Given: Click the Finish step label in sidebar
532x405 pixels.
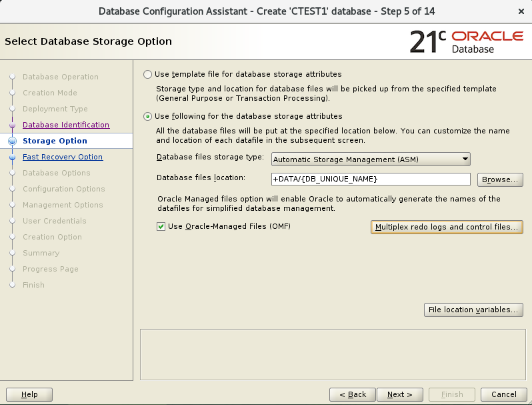Looking at the screenshot, I should point(33,285).
